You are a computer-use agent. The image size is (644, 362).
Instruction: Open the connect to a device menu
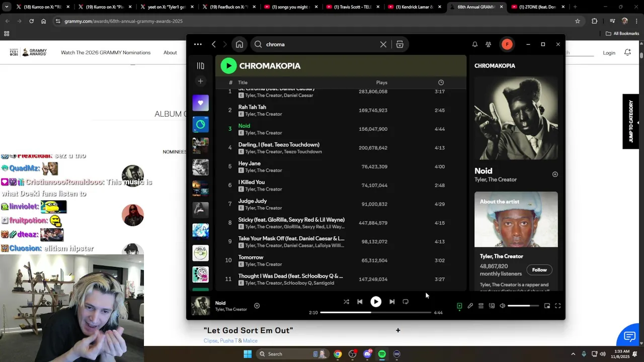coord(492,306)
